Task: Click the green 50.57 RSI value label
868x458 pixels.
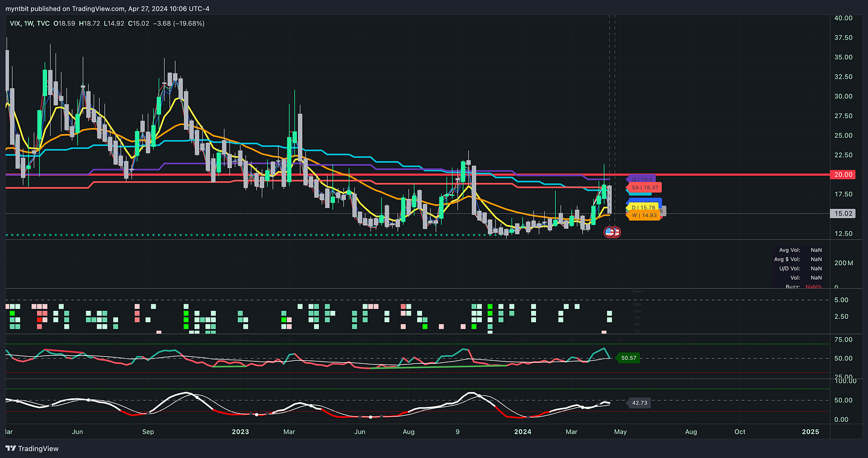Action: point(628,358)
